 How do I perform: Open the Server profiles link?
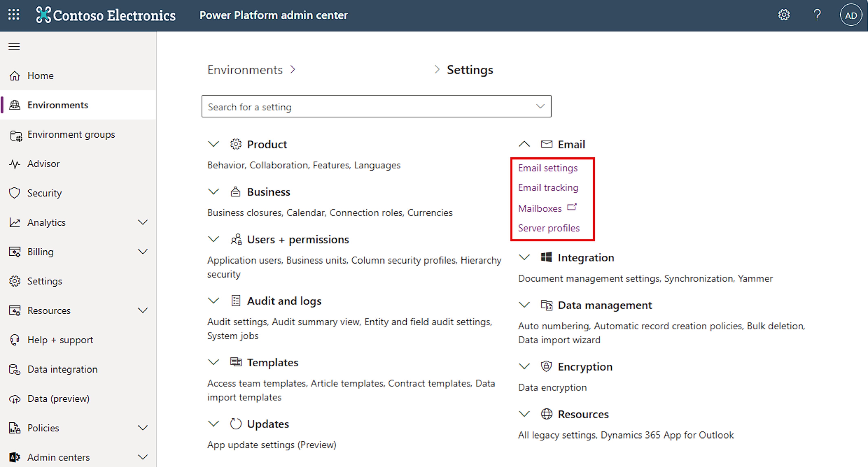[x=549, y=228]
